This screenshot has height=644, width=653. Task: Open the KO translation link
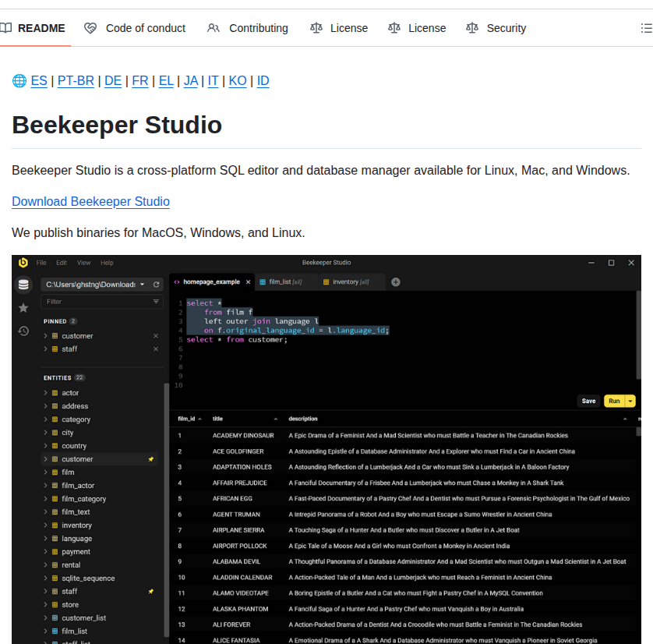[238, 80]
